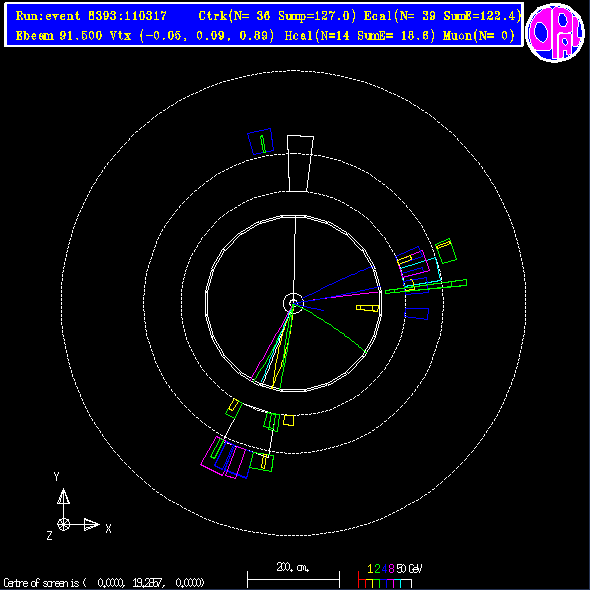Click the 200 cm scale bar
Image resolution: width=590 pixels, height=590 pixels.
tap(293, 575)
